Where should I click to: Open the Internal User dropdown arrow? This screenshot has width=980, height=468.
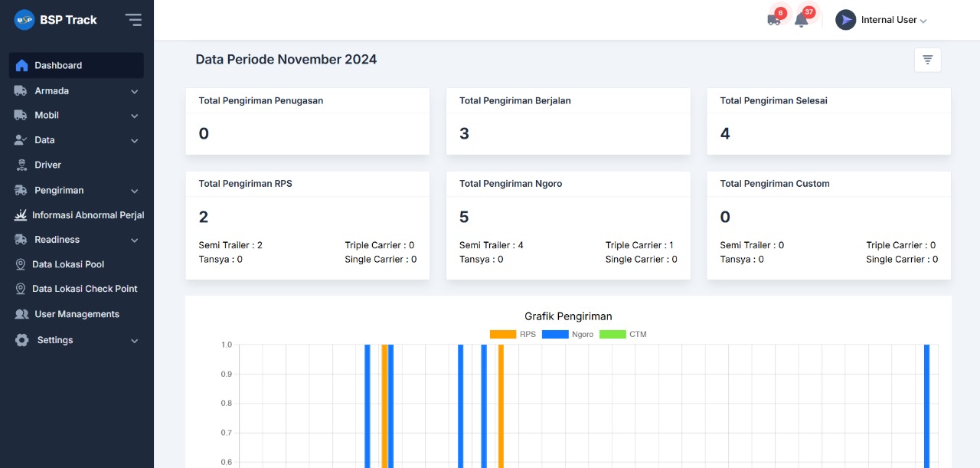coord(923,21)
